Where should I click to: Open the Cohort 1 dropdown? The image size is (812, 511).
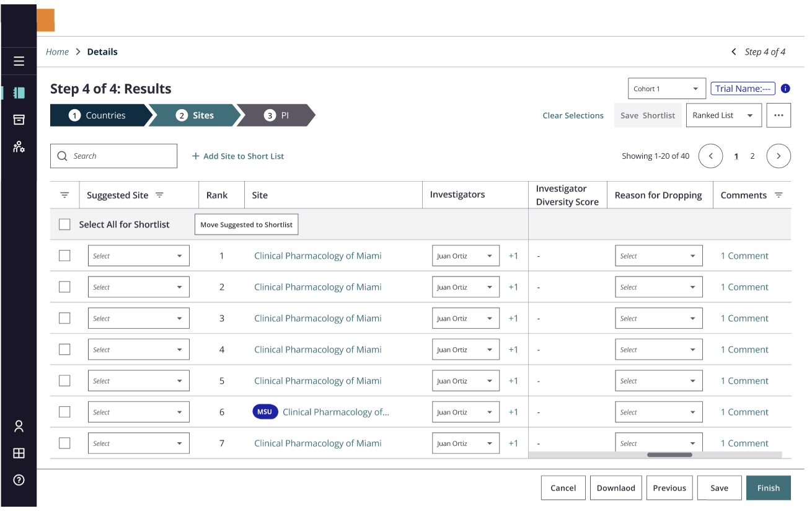tap(666, 89)
